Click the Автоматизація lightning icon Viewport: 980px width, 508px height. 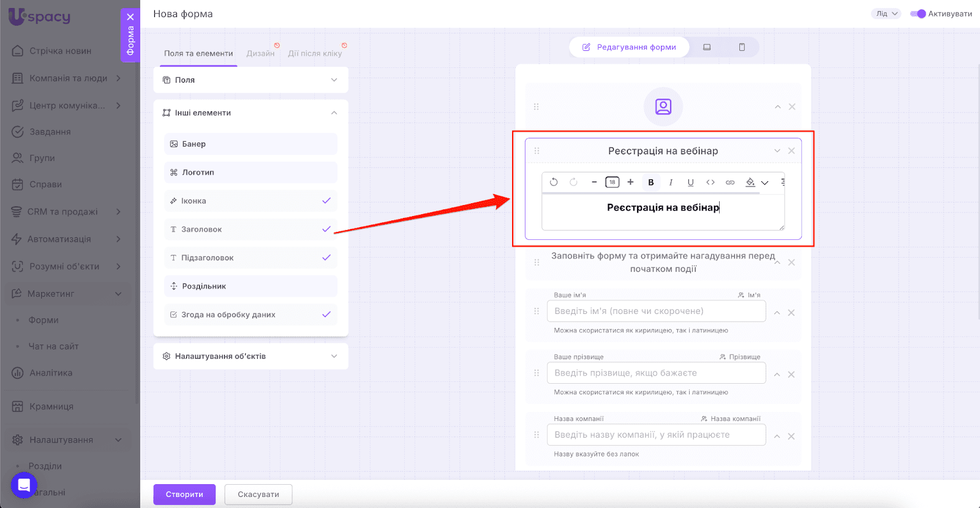click(x=17, y=239)
